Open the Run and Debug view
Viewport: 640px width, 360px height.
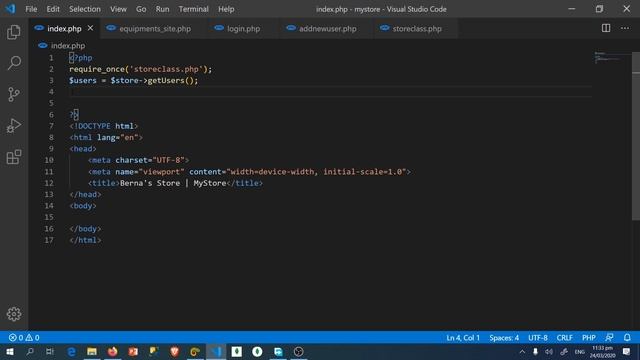[x=14, y=126]
